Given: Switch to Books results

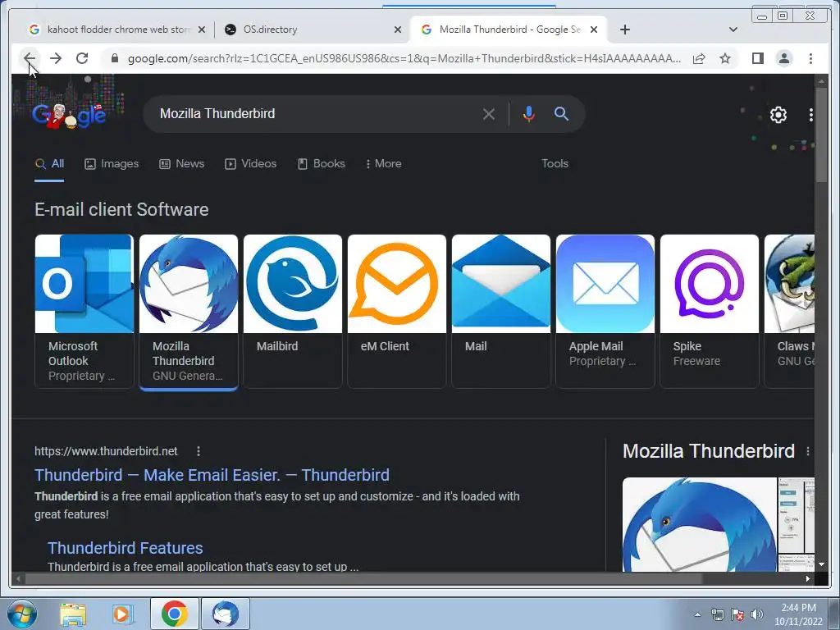Looking at the screenshot, I should (x=321, y=163).
